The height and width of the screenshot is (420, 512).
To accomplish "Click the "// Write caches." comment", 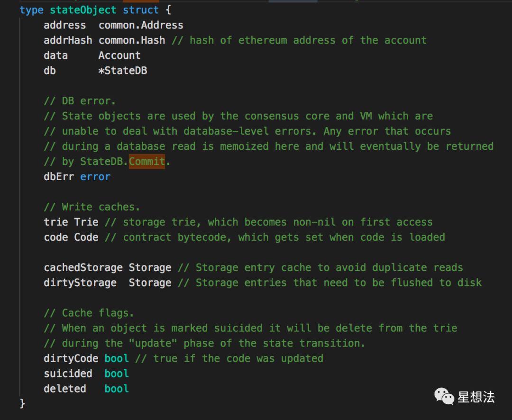I will point(92,207).
